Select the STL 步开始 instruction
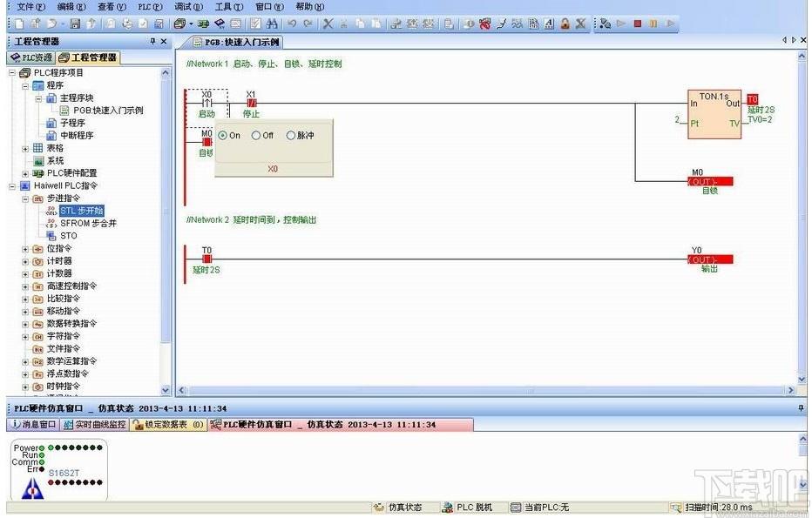The width and height of the screenshot is (812, 518). click(82, 211)
